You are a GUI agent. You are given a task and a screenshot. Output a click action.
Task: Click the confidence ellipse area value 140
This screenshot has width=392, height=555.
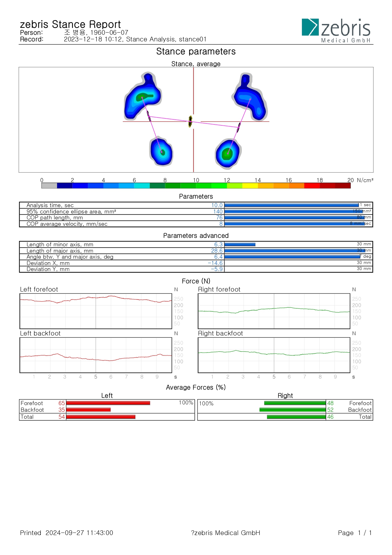pyautogui.click(x=218, y=212)
